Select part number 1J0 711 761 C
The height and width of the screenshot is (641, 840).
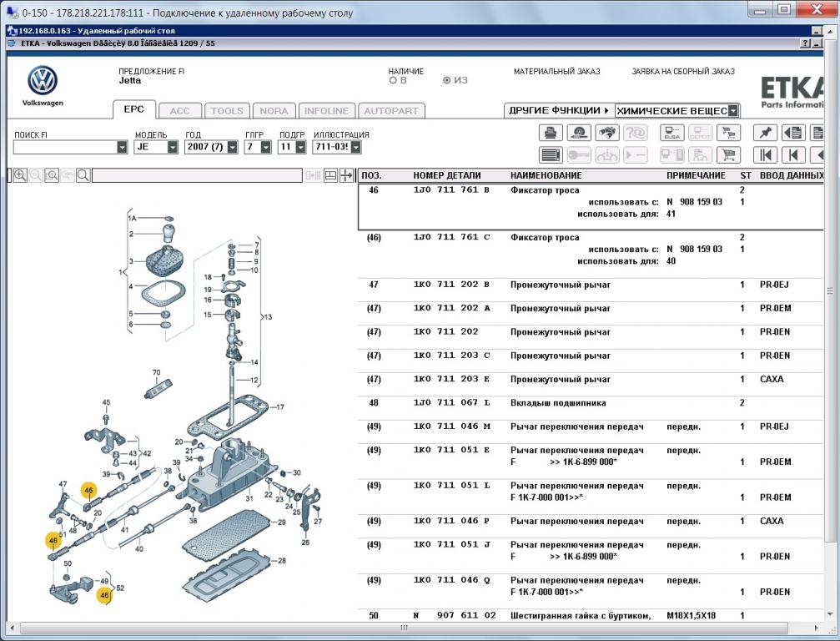(451, 237)
